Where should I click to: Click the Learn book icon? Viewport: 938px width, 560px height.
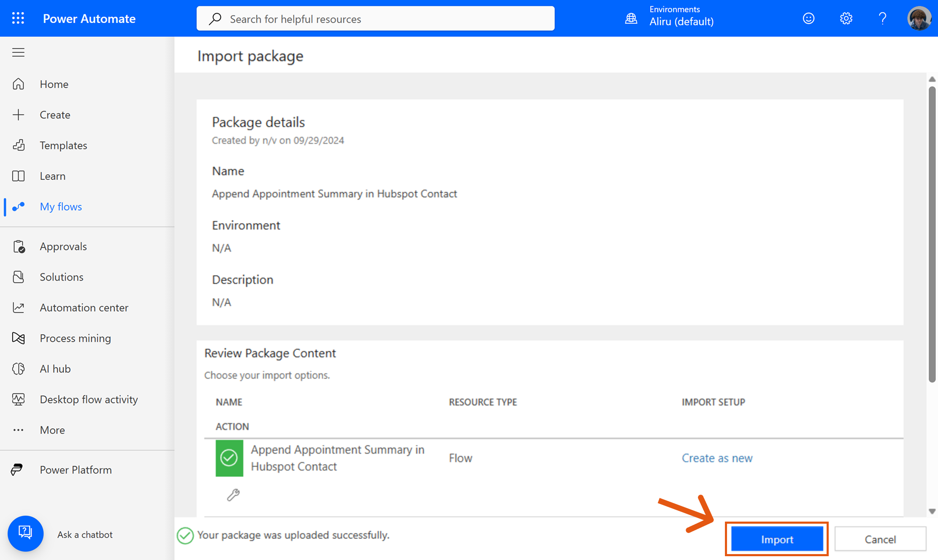18,176
